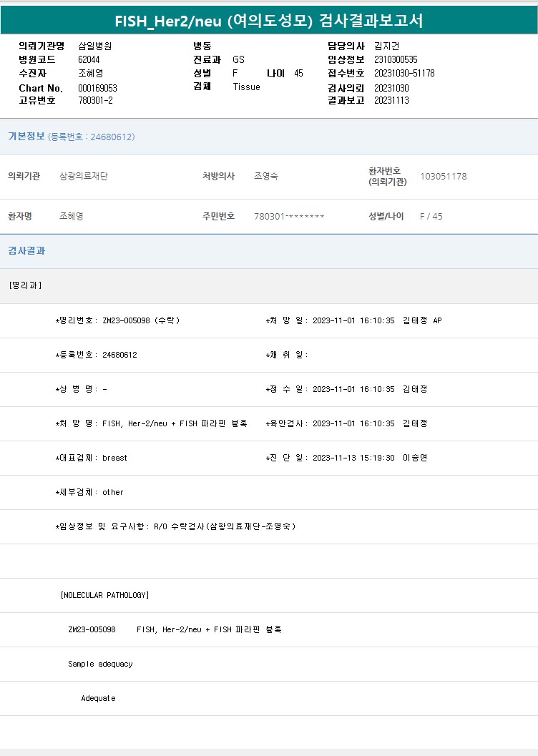Click the 결과보고 date 20231113

pyautogui.click(x=391, y=100)
